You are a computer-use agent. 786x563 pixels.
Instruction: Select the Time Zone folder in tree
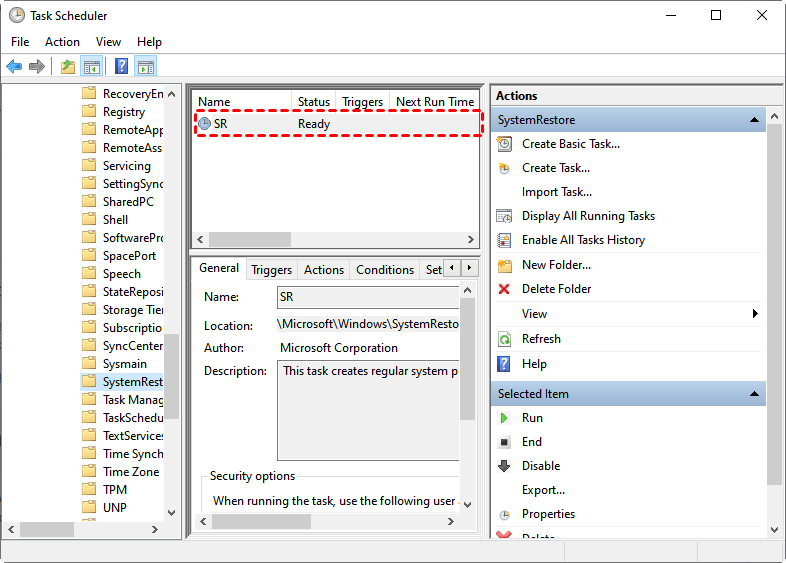coord(131,471)
